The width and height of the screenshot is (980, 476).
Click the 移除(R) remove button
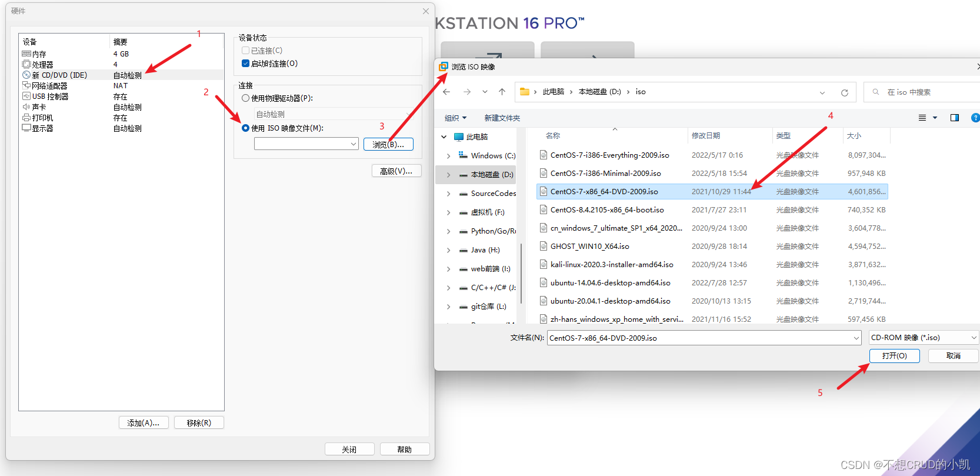click(x=199, y=422)
